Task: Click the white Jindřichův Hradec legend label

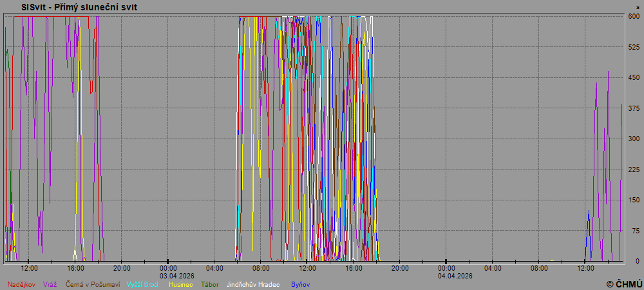Action: 252,284
